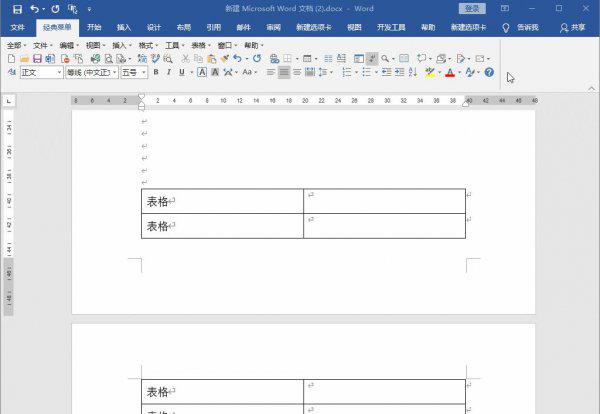Click the Paste clipboard icon
The image size is (600, 414).
click(x=211, y=59)
